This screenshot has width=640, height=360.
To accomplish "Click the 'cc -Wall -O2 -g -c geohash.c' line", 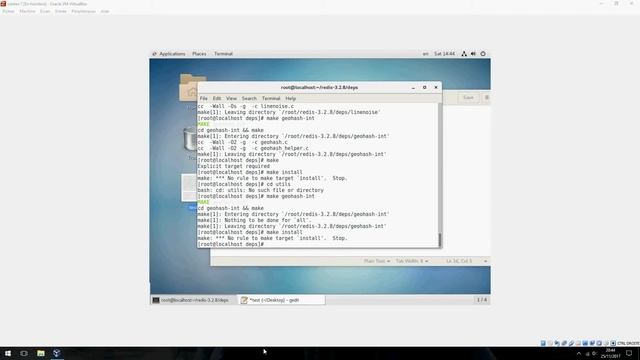I will coord(242,142).
